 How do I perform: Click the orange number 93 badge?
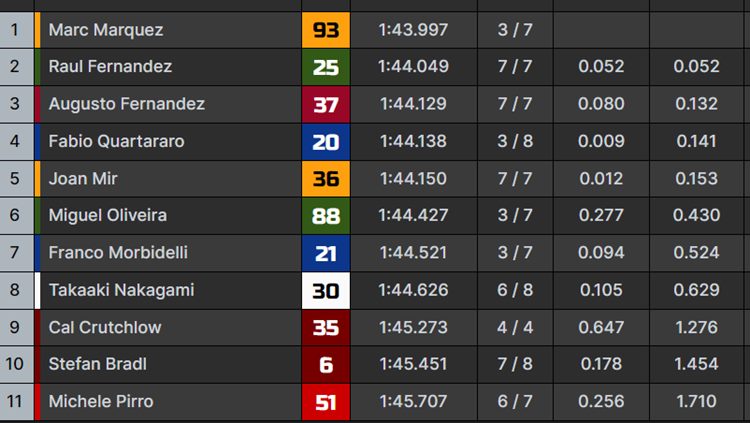tap(326, 30)
